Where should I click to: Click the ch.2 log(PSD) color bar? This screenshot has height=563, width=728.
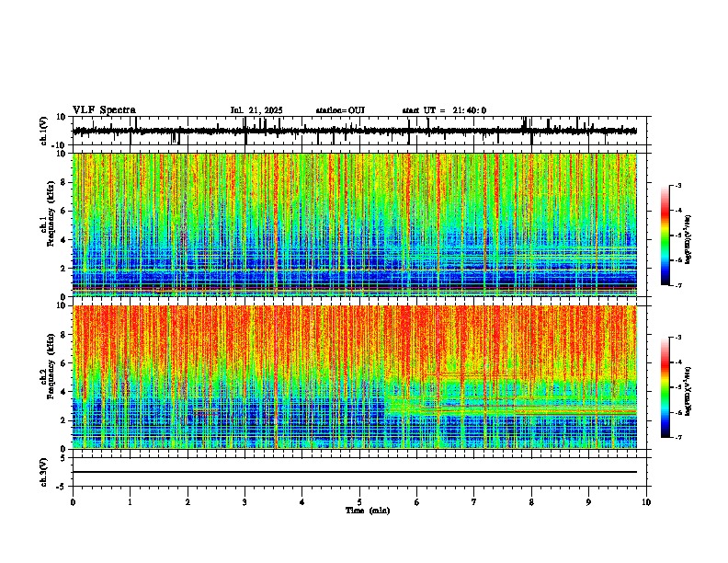click(665, 387)
